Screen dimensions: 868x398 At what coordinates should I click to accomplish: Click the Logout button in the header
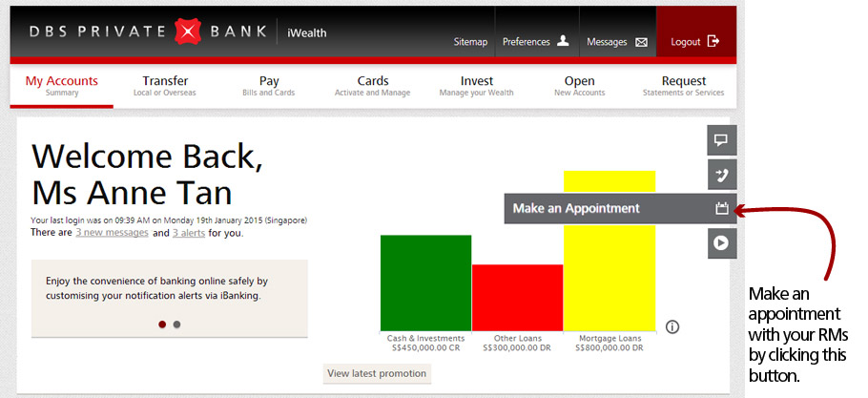click(x=696, y=33)
